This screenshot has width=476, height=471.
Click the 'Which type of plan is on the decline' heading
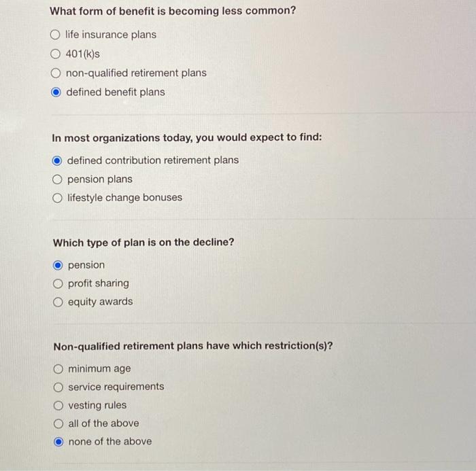[143, 242]
